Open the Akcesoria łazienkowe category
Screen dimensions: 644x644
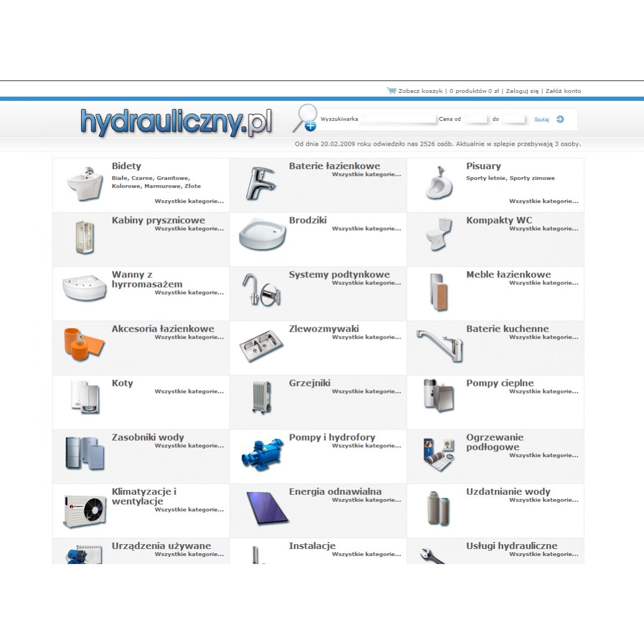[x=163, y=328]
